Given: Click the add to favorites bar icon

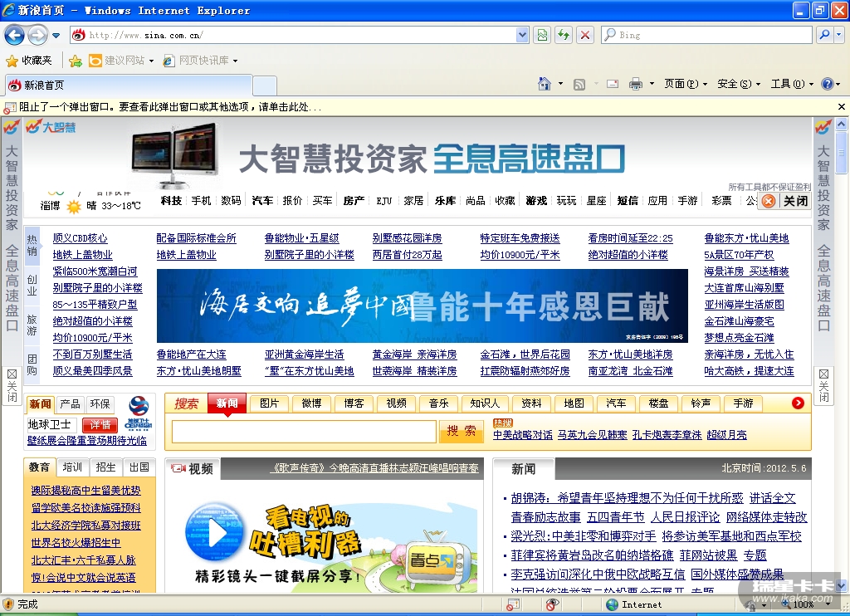Looking at the screenshot, I should [x=76, y=61].
